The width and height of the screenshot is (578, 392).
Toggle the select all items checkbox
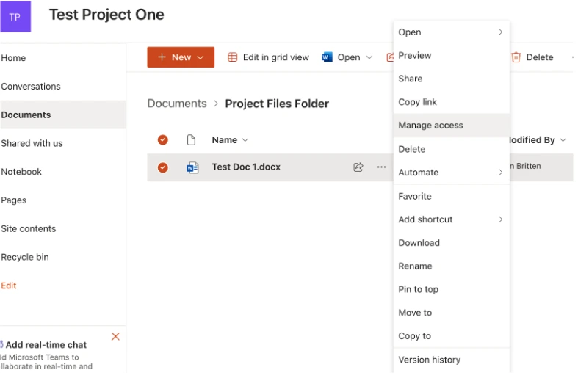coord(163,140)
